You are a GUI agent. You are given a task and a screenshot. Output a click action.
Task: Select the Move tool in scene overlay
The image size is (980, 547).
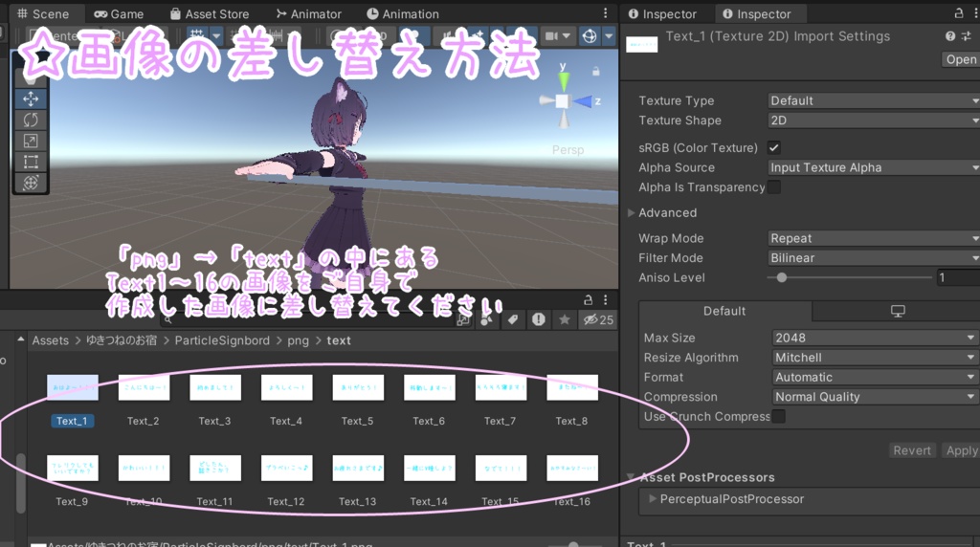tap(30, 98)
